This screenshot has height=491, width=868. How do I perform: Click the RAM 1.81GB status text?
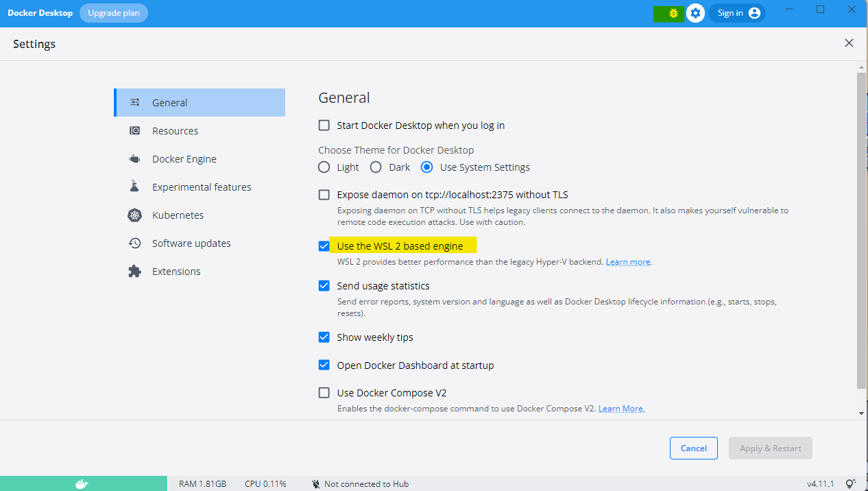pos(202,484)
